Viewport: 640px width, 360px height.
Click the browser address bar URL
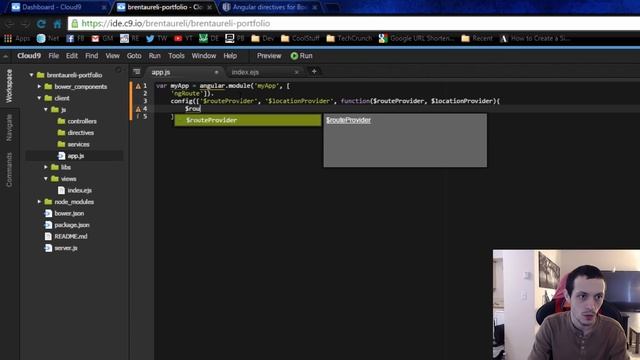click(x=176, y=24)
